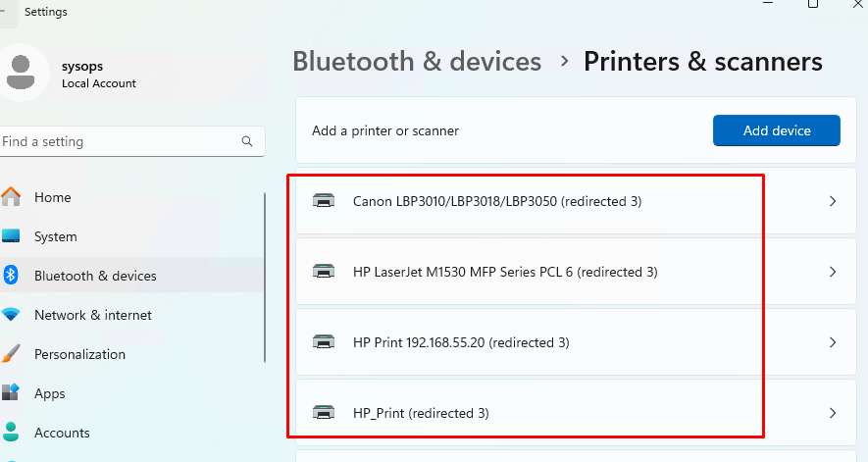Navigate back to Bluetooth & devices breadcrumb
Screen dimensions: 868x462
pos(417,62)
